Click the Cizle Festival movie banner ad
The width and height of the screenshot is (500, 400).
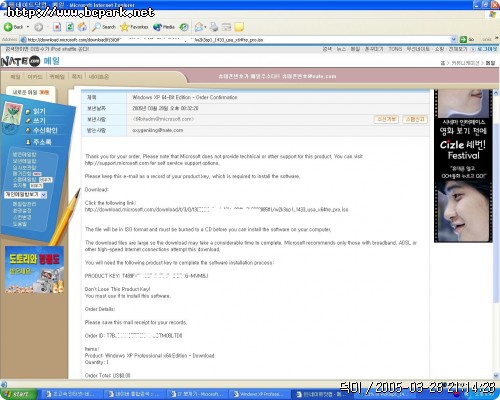point(463,166)
